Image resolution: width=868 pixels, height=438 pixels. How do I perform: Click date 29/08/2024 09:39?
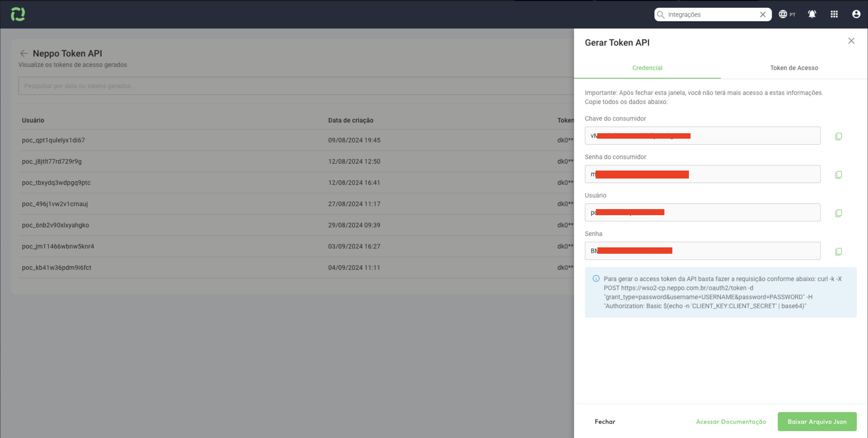click(354, 225)
